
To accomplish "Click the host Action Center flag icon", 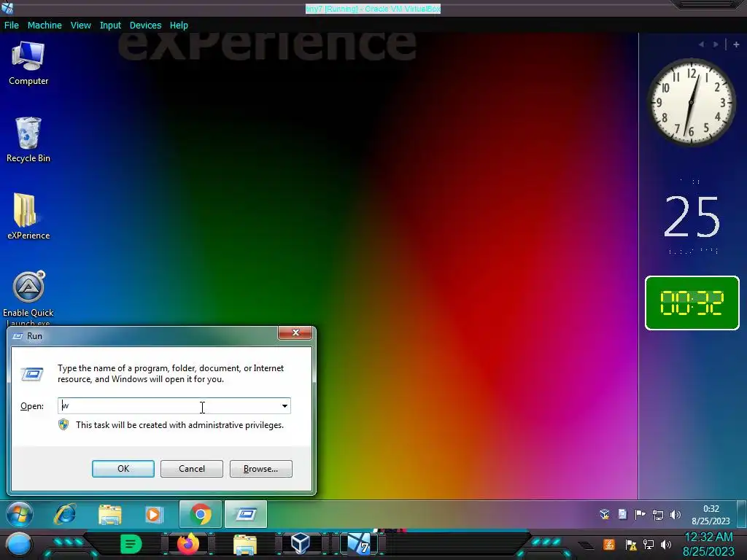I will click(x=631, y=545).
